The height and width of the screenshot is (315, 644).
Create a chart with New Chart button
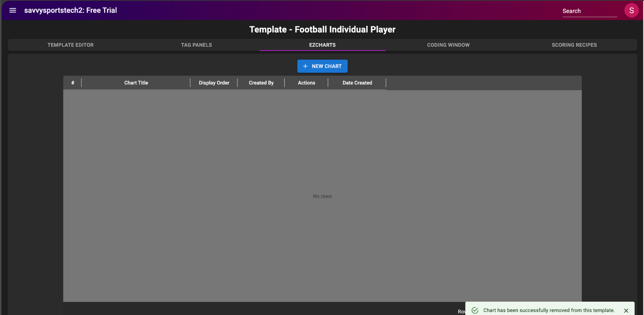pyautogui.click(x=322, y=66)
